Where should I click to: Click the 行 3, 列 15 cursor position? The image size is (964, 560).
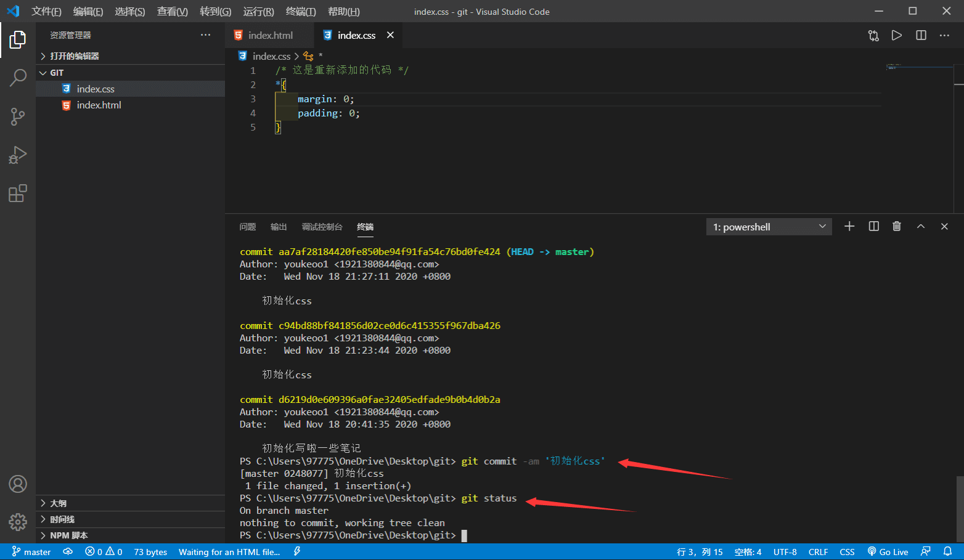click(700, 552)
